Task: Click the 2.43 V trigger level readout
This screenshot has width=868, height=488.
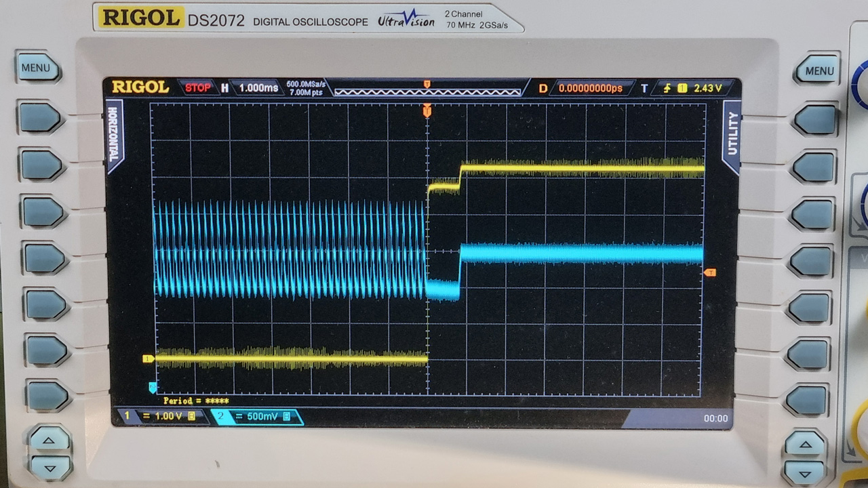Action: click(707, 88)
